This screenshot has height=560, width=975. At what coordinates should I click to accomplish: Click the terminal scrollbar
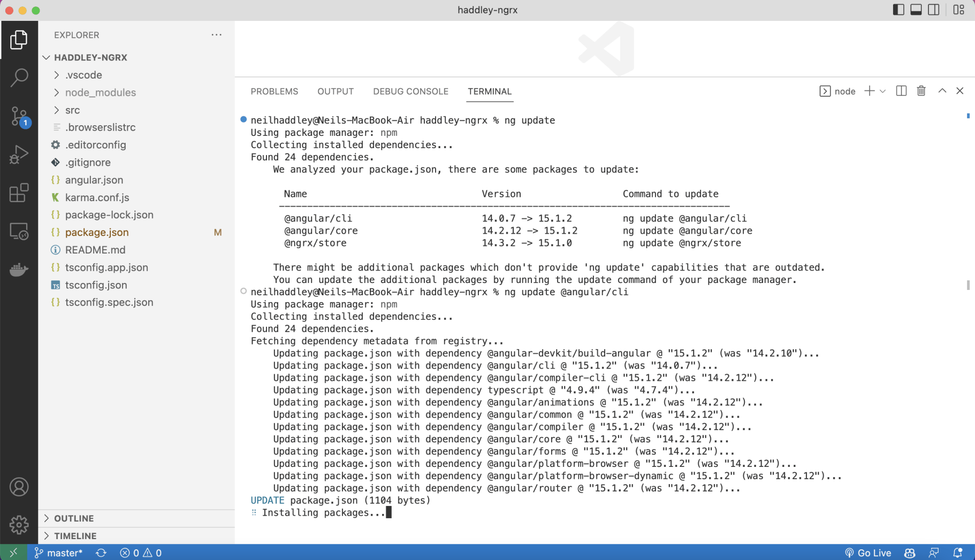[968, 285]
